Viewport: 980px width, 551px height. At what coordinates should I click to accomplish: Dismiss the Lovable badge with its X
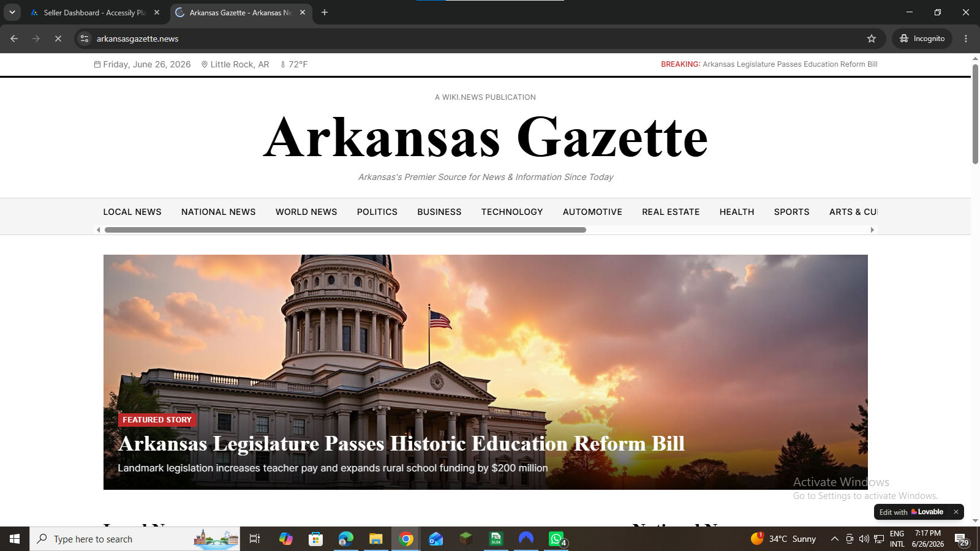point(956,512)
